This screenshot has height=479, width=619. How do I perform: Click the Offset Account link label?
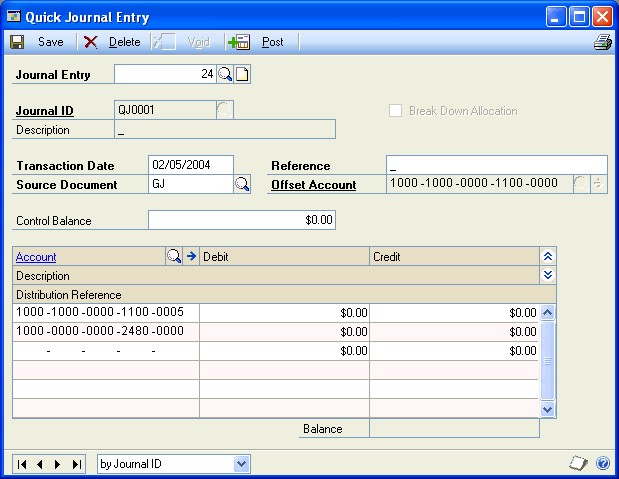pos(314,185)
